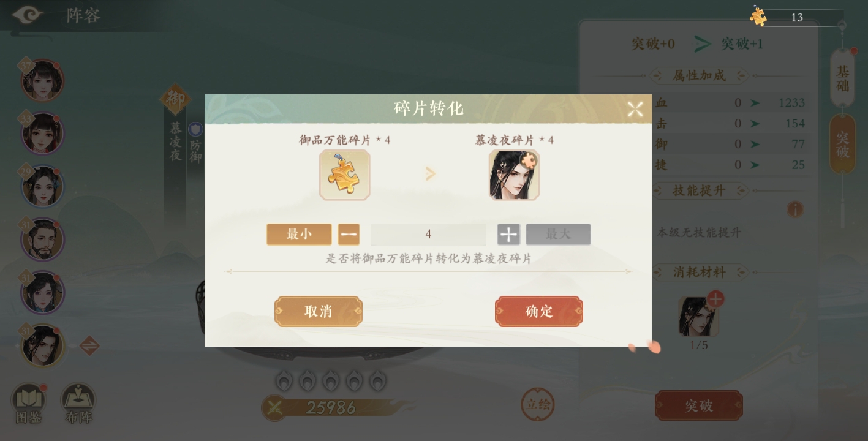Decrease fragment count with minus button
This screenshot has height=441, width=868.
pos(349,234)
